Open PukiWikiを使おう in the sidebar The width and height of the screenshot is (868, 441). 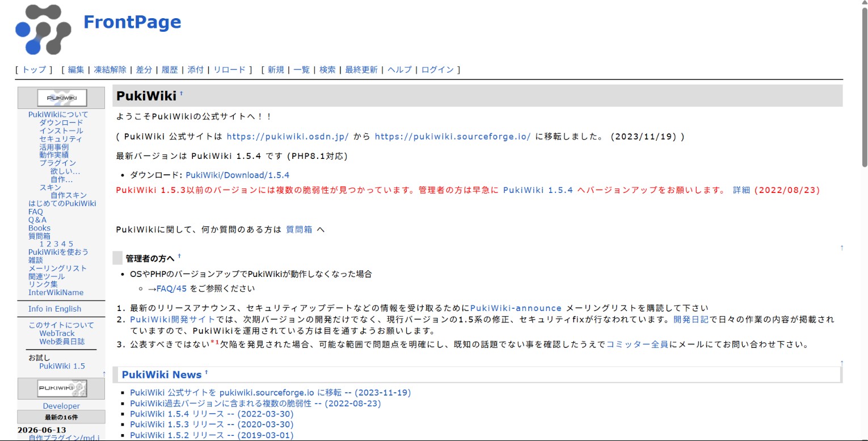pos(58,252)
